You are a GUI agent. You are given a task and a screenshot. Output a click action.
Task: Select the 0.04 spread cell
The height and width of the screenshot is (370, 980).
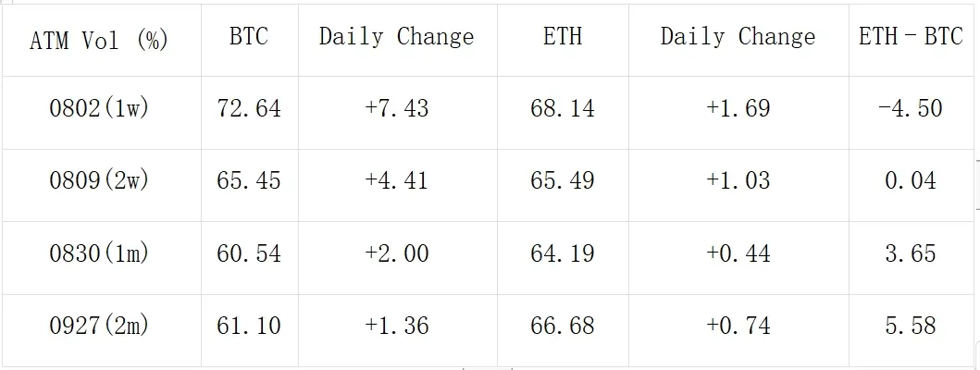(x=911, y=180)
